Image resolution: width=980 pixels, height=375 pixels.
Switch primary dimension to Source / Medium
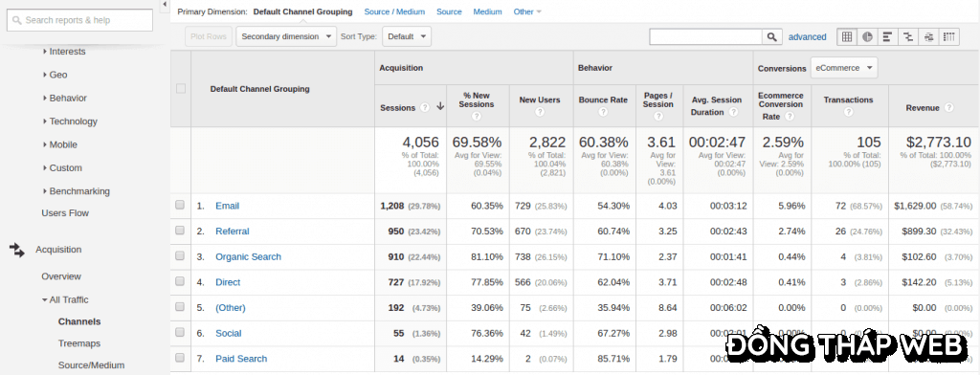pos(394,11)
